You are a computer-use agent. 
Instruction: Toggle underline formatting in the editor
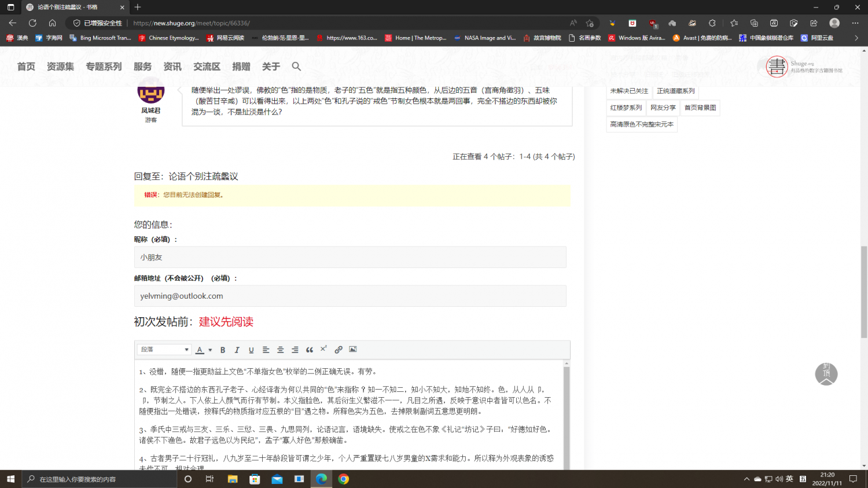pyautogui.click(x=251, y=350)
